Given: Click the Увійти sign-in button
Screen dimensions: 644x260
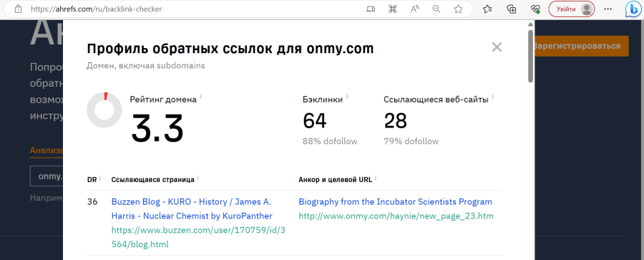Looking at the screenshot, I should pyautogui.click(x=572, y=9).
